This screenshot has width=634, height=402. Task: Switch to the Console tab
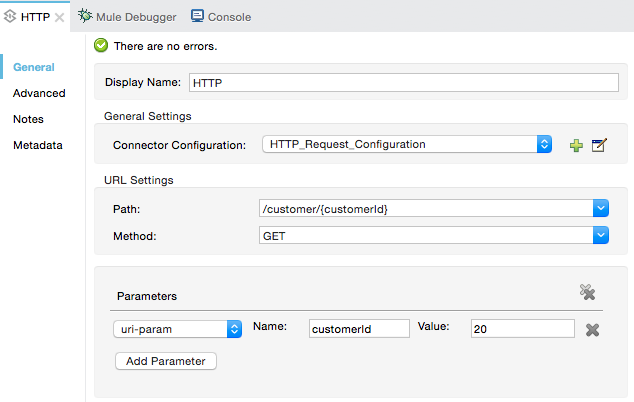[x=229, y=17]
